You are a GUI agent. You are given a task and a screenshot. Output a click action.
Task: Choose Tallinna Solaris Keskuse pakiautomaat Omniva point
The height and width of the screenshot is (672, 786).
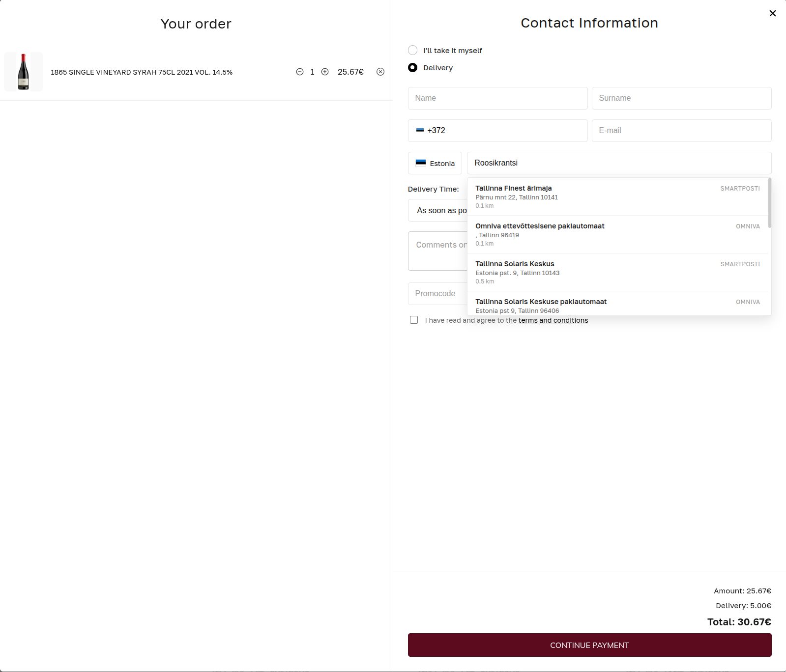click(618, 304)
